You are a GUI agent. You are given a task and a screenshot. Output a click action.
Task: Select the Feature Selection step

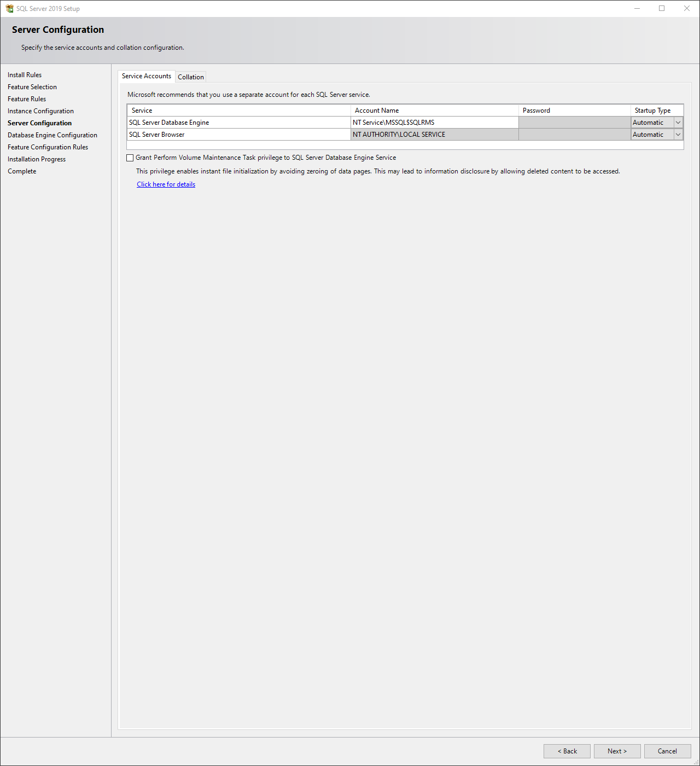[32, 87]
